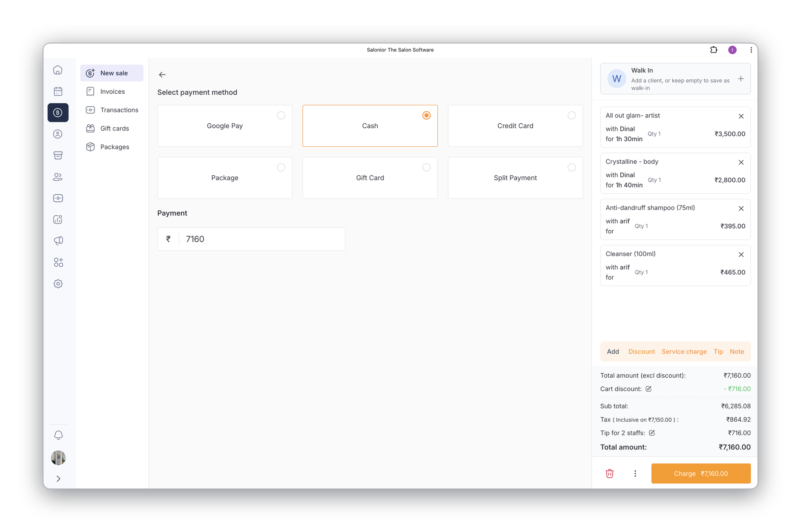Click the ₹465.00 Cleanser price
This screenshot has height=532, width=801.
(x=733, y=272)
